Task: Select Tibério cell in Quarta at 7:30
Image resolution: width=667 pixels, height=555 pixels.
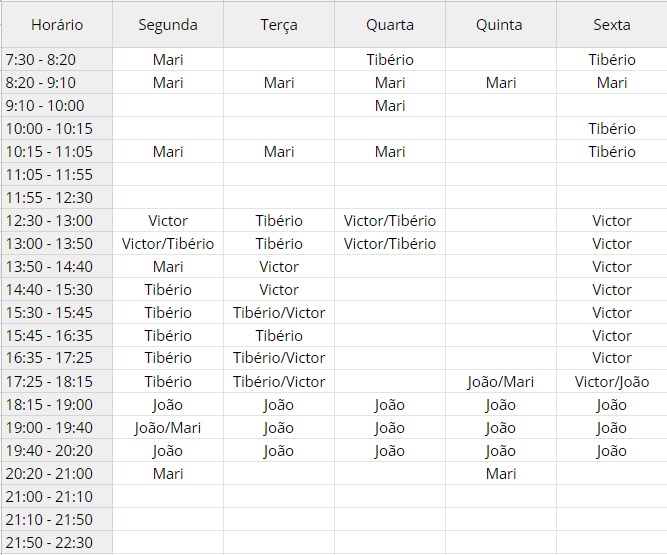Action: point(390,60)
